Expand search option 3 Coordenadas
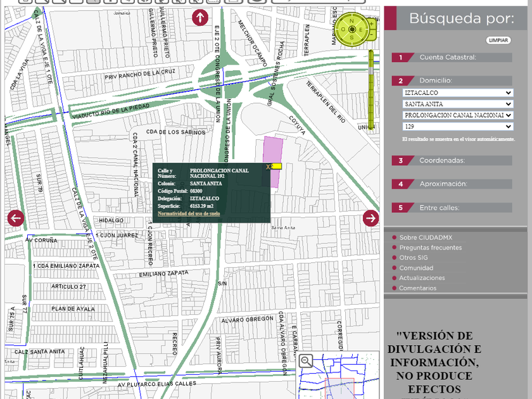This screenshot has width=532, height=399. click(x=452, y=160)
